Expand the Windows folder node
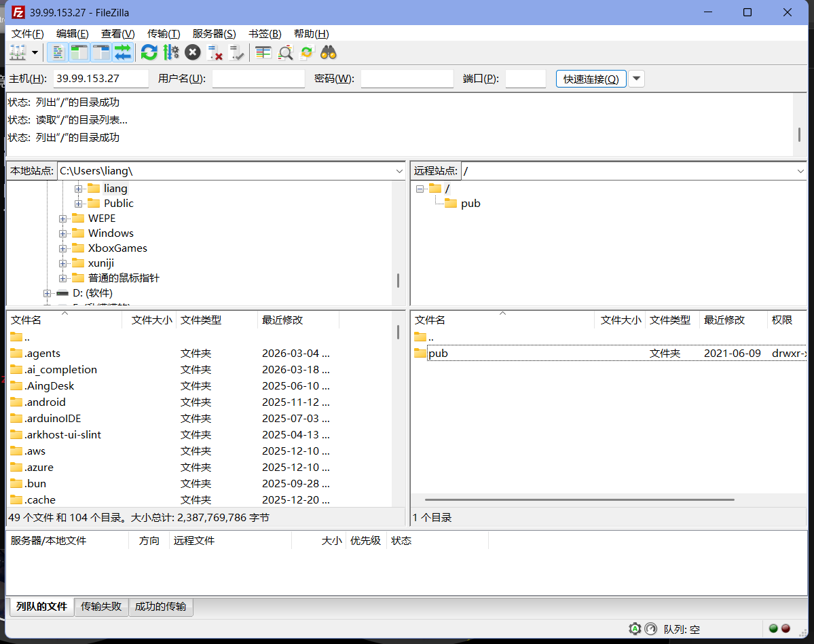Viewport: 814px width, 644px height. pyautogui.click(x=63, y=233)
